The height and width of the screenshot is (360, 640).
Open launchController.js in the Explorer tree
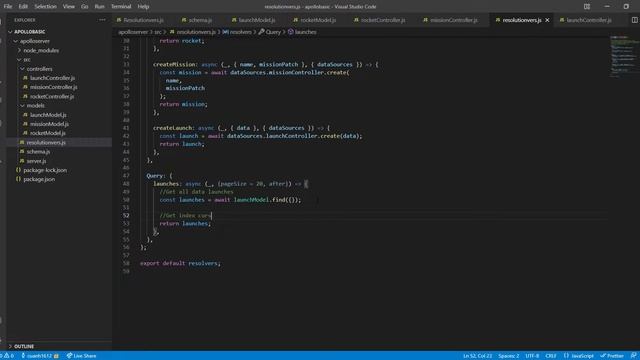52,78
